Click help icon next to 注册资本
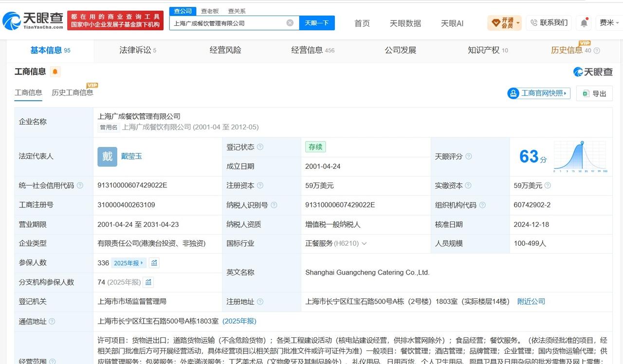Viewport: 623px width, 364px height. (260, 185)
